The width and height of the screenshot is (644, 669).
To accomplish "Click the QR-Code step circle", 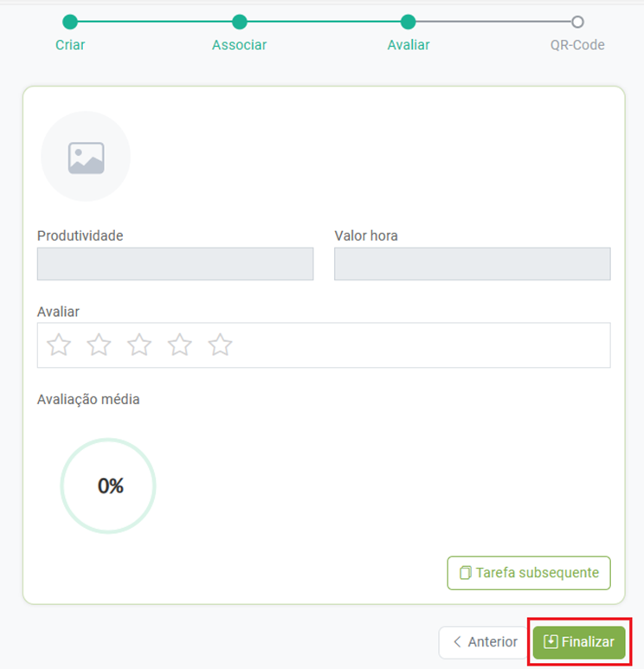I will click(x=577, y=23).
